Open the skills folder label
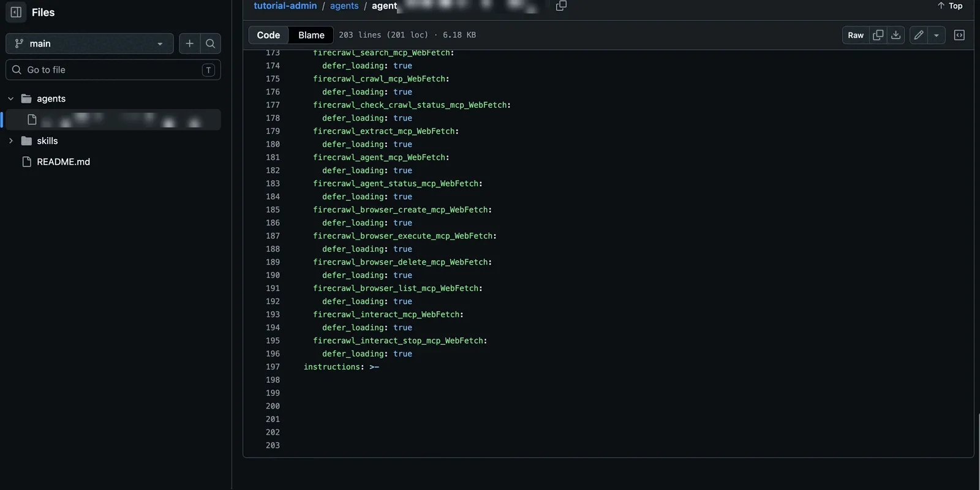The image size is (980, 490). click(47, 141)
